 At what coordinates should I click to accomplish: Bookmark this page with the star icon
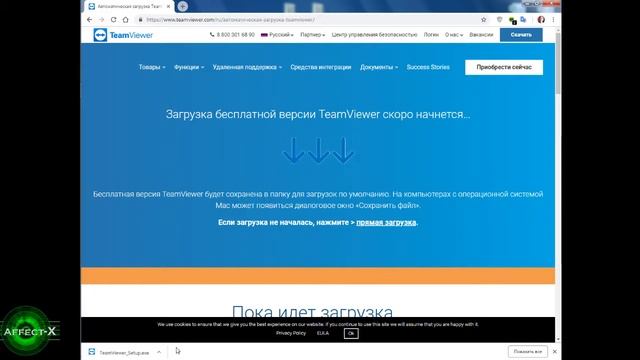tap(484, 20)
